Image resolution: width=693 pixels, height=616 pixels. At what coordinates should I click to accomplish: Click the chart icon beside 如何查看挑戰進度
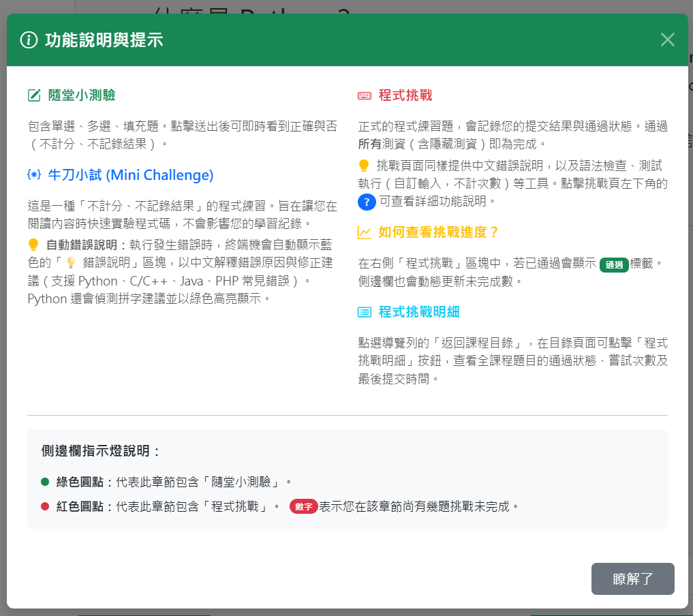coord(365,232)
